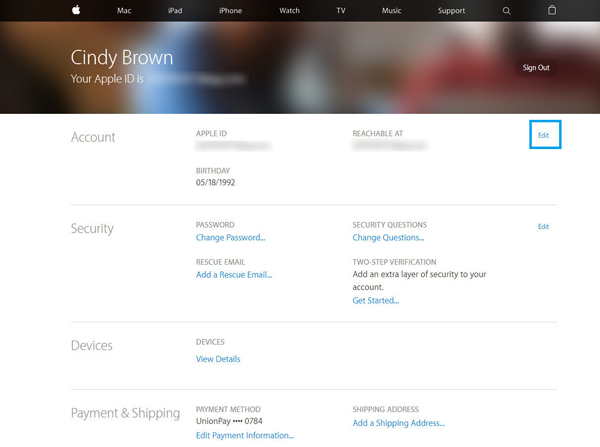Click the Change Questions link
Screen dimensions: 600x447
coord(388,238)
